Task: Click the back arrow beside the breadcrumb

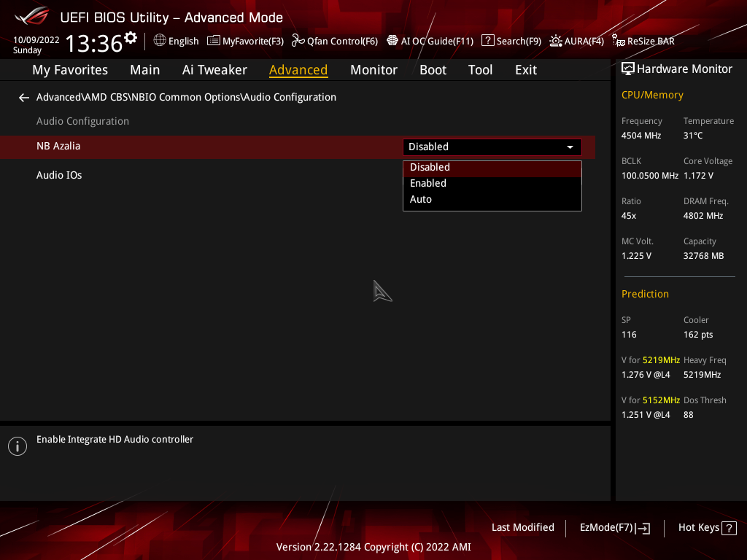Action: 24,98
